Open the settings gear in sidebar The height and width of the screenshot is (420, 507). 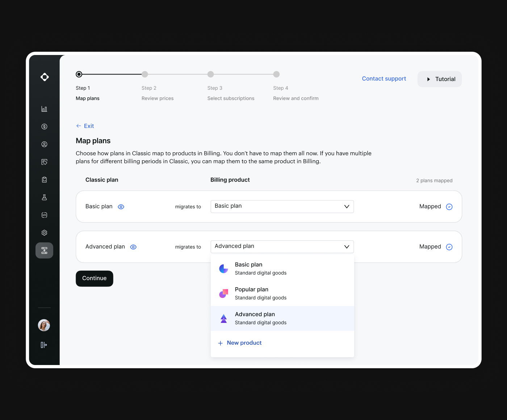click(44, 233)
